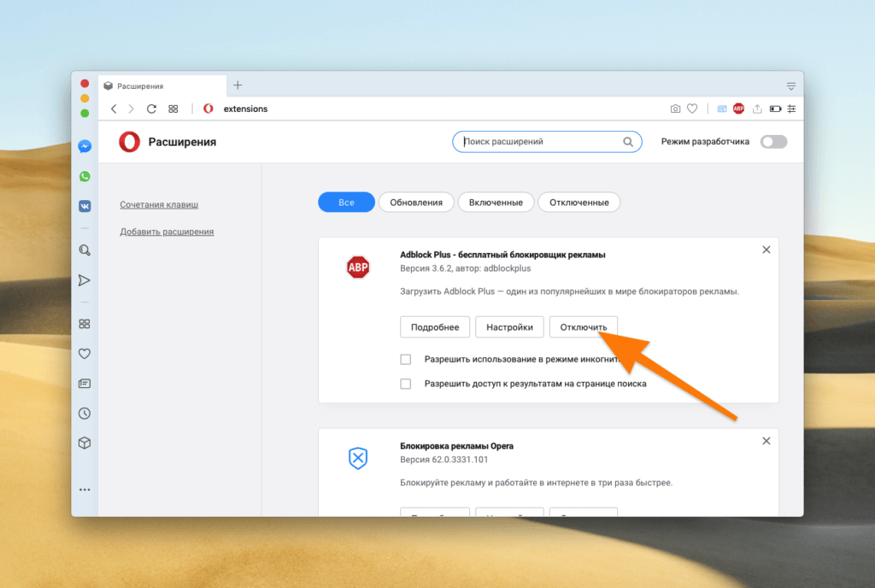
Task: Go forward to next page
Action: tap(131, 109)
